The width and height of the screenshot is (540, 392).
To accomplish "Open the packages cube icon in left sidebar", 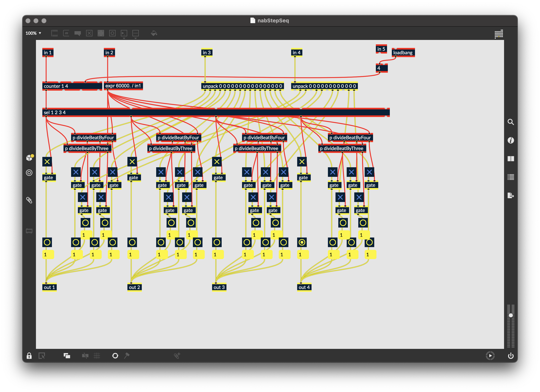I will [29, 158].
